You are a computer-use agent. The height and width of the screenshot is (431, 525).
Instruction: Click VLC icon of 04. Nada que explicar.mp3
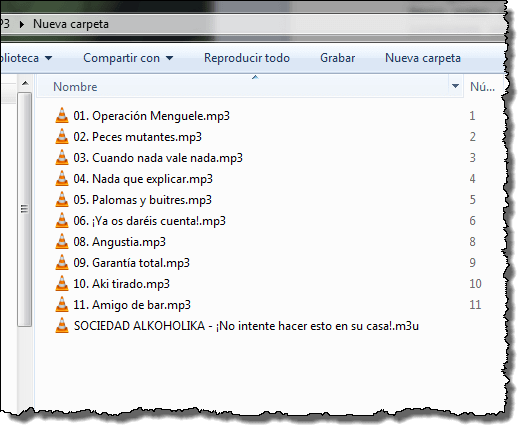62,179
